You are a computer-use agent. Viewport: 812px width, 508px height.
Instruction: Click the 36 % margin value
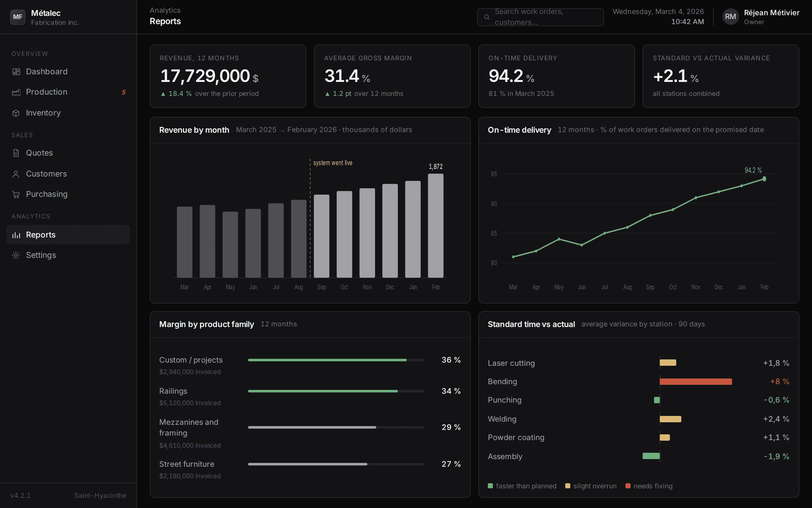tap(451, 360)
